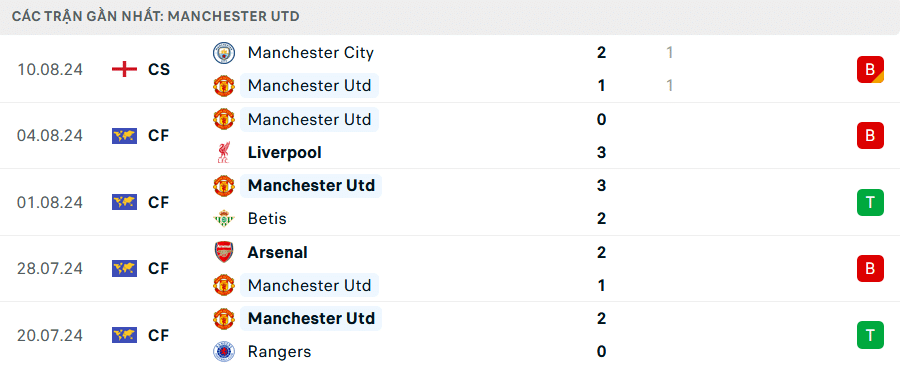Click the world flag icon for 04.08.24

125,136
